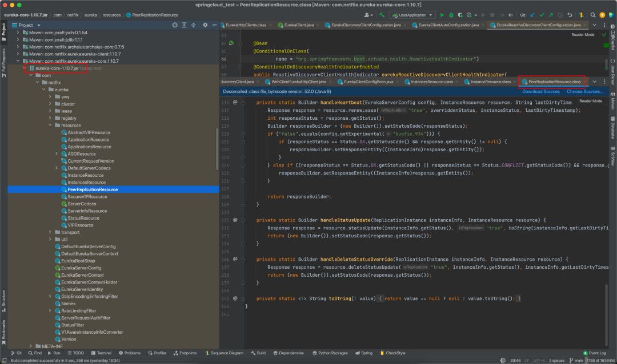The image size is (617, 364).
Task: Click Download Sources link
Action: point(540,92)
